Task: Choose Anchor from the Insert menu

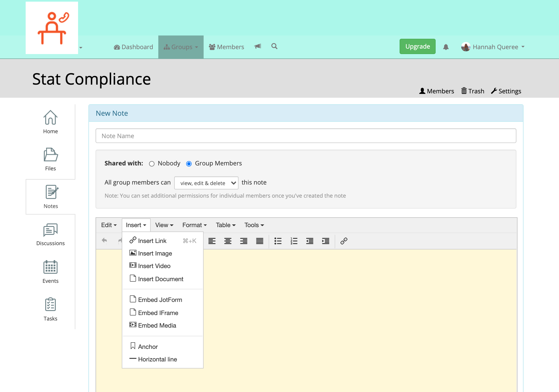Action: click(163, 347)
